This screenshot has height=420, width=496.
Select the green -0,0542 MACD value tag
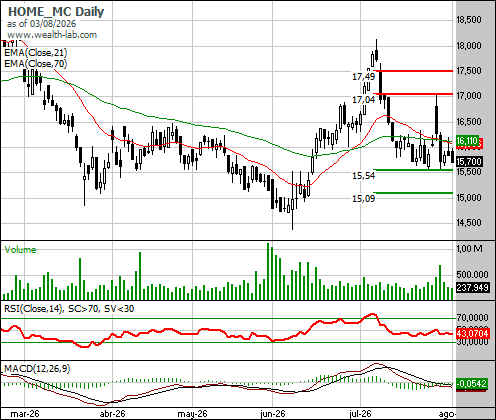pos(472,384)
